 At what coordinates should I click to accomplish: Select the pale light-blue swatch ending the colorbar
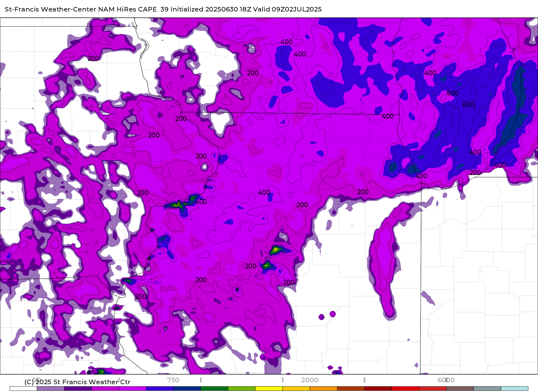pyautogui.click(x=514, y=389)
